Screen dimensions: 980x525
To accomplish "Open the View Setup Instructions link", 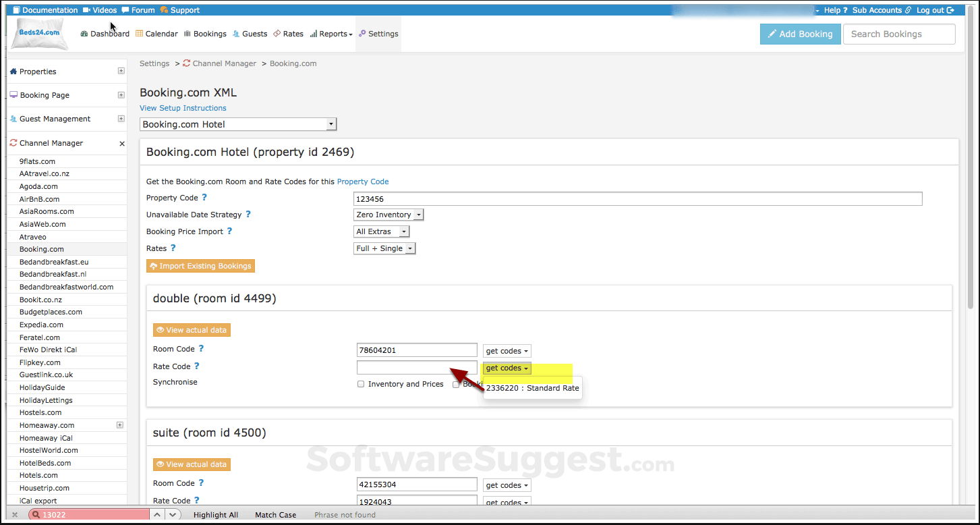I will click(183, 108).
